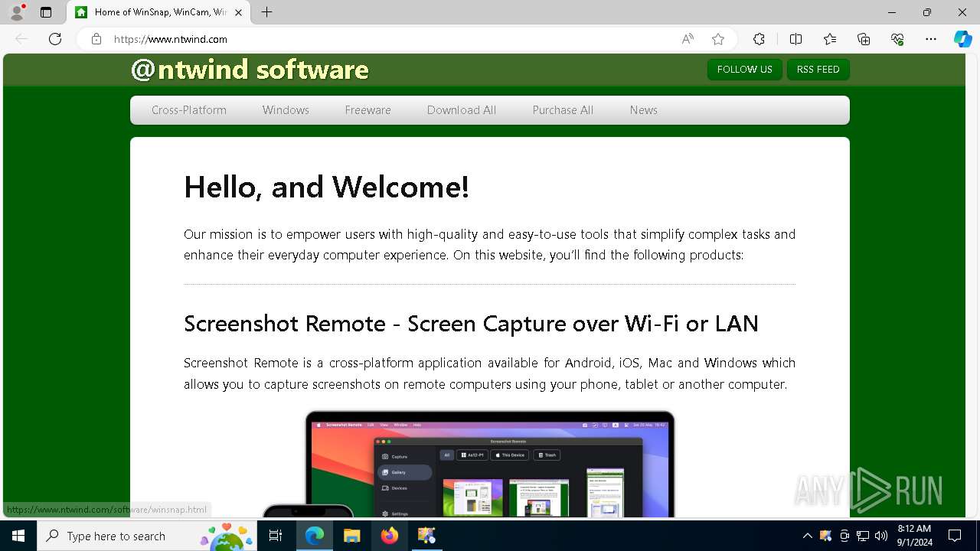Screen dimensions: 980x551
Task: Open Task View from taskbar
Action: 276,536
